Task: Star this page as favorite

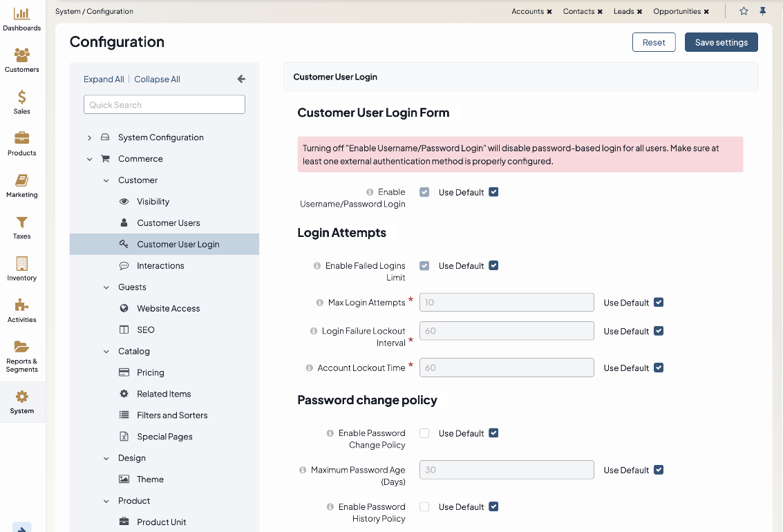Action: click(x=744, y=11)
